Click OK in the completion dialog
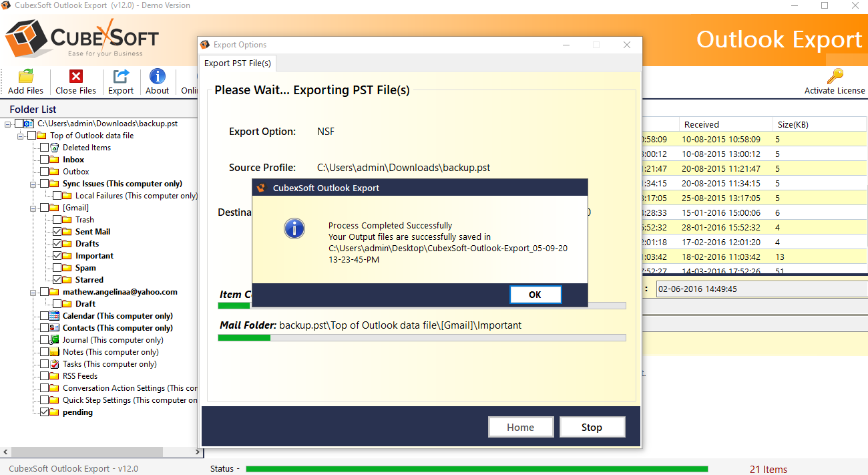868x475 pixels. pos(535,295)
